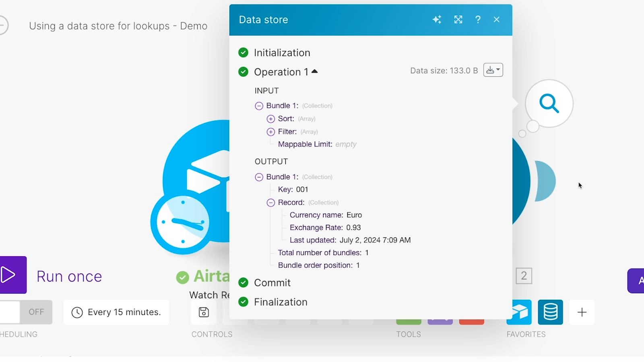Screen dimensions: 644x362
Task: Click the red tool button in Tools
Action: coord(471,322)
